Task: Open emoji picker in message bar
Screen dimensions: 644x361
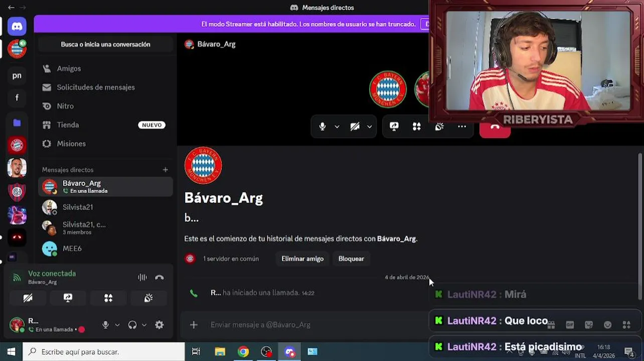Action: point(608,325)
